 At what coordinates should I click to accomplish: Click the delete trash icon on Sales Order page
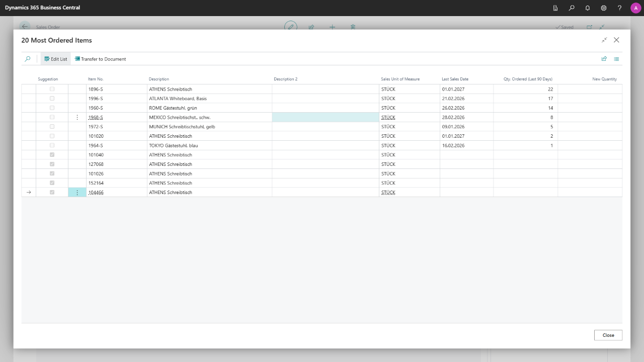[x=353, y=27]
